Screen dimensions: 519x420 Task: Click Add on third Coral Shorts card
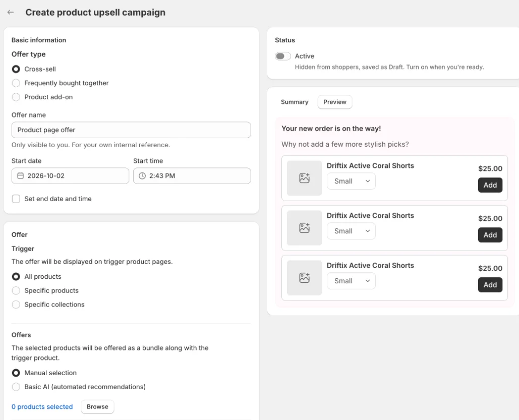[490, 285]
